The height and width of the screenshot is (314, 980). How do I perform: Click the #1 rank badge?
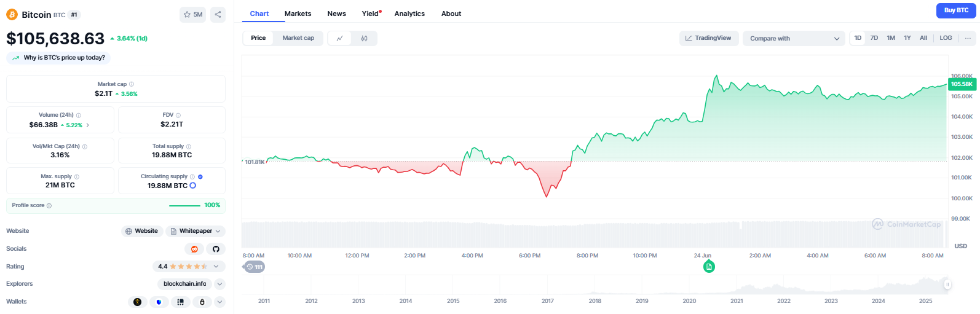tap(74, 15)
